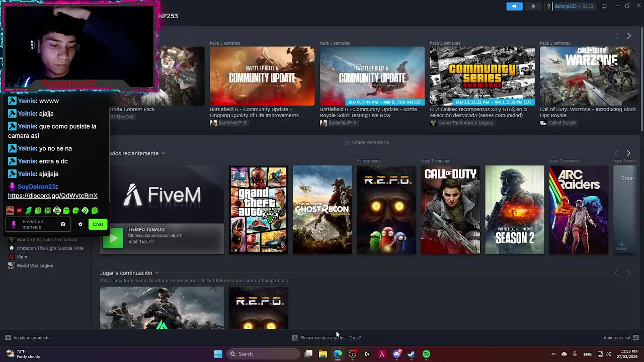Click the taskbar Search box
The height and width of the screenshot is (362, 644).
[x=263, y=354]
